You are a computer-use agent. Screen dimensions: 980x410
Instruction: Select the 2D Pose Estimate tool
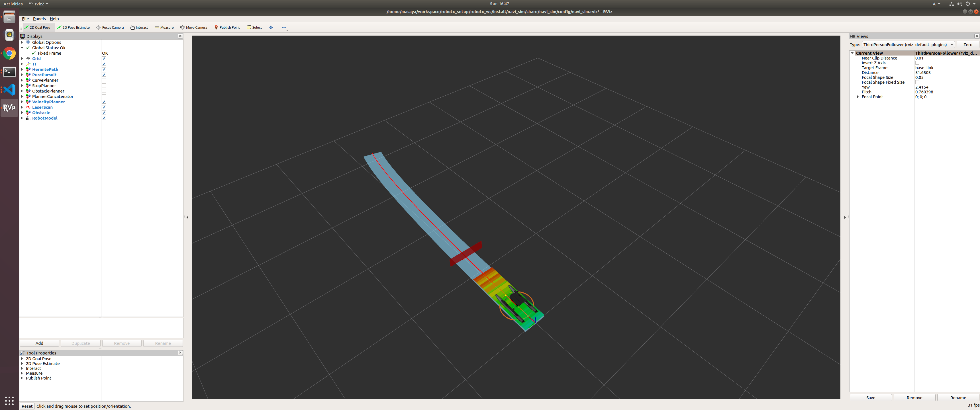point(73,27)
